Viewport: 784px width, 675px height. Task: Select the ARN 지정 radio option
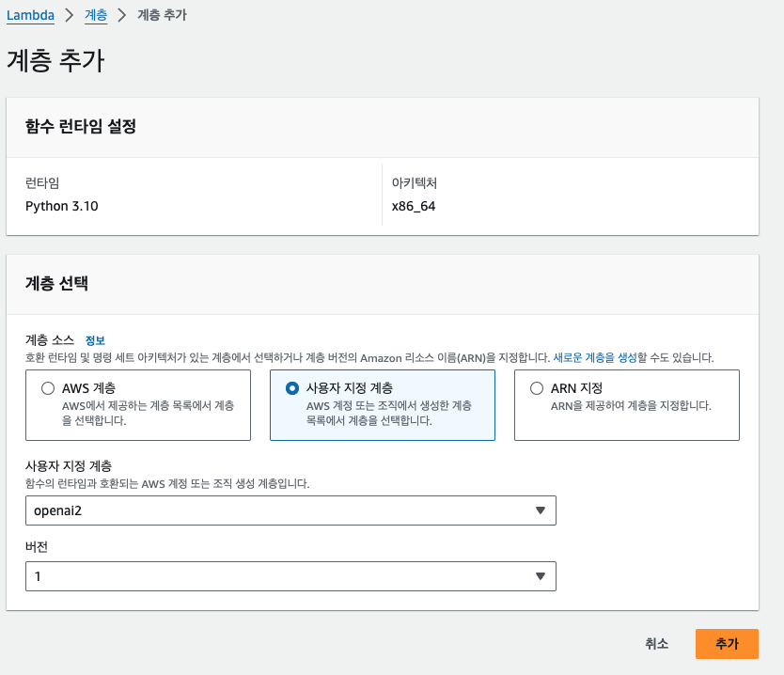coord(537,388)
